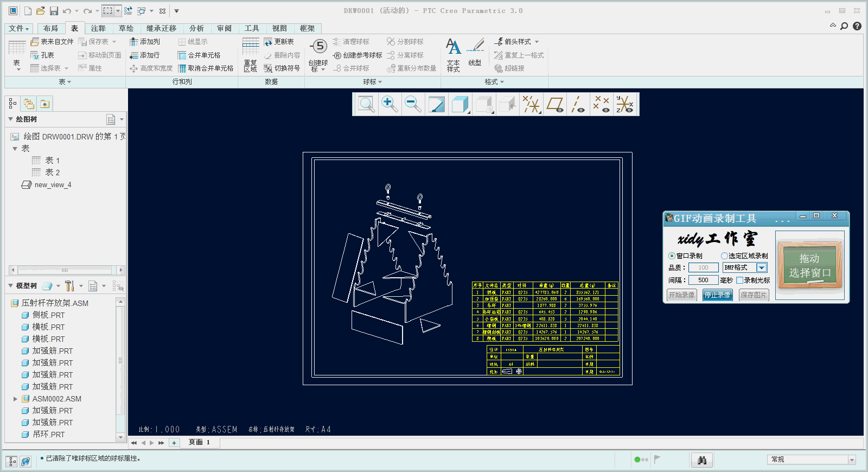The width and height of the screenshot is (868, 472).
Task: Switch to the 布局 ribbon tab
Action: (50, 28)
